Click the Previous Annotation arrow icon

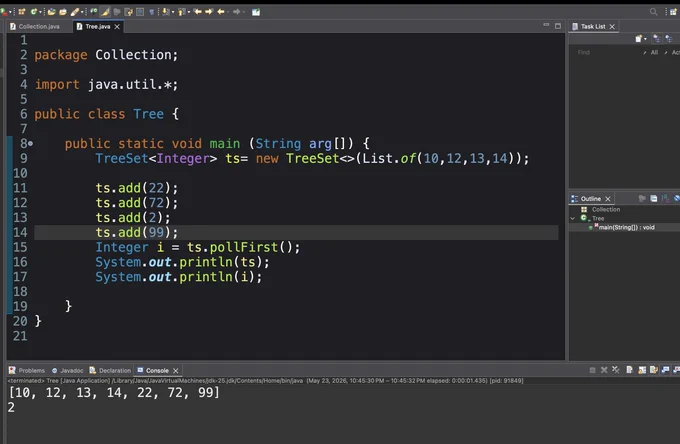click(181, 12)
